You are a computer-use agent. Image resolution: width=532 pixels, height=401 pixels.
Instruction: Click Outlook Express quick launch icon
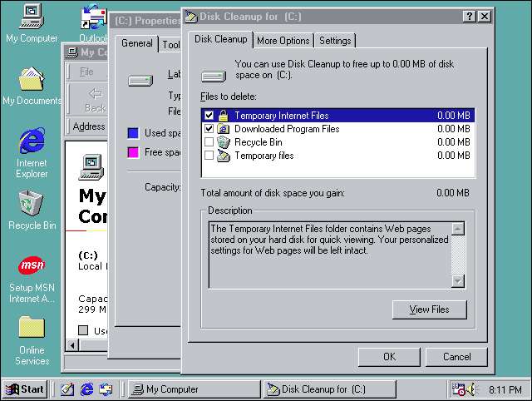[x=106, y=389]
